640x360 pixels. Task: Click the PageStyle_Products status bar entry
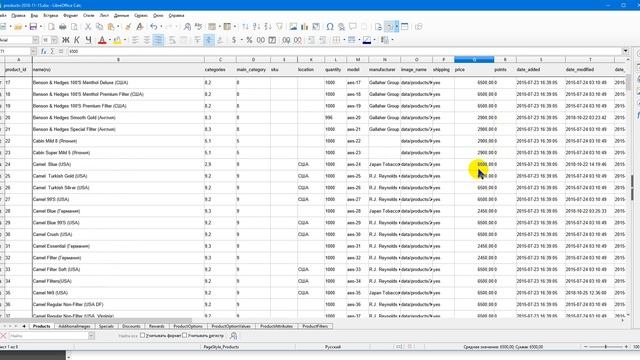coord(222,347)
